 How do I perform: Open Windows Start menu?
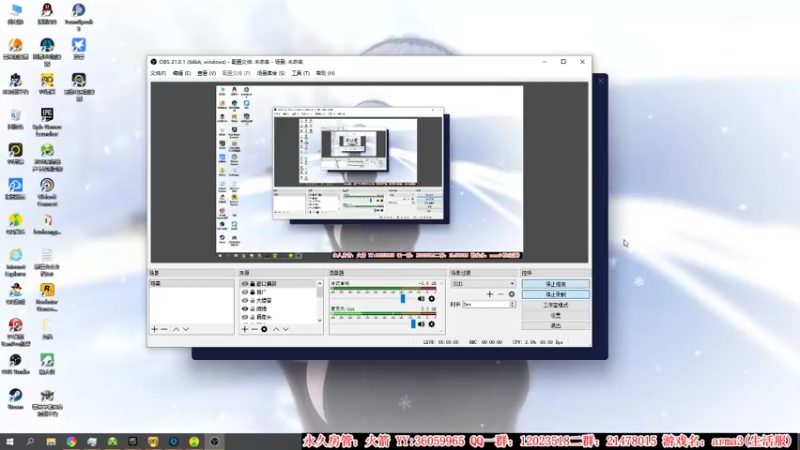tap(10, 442)
